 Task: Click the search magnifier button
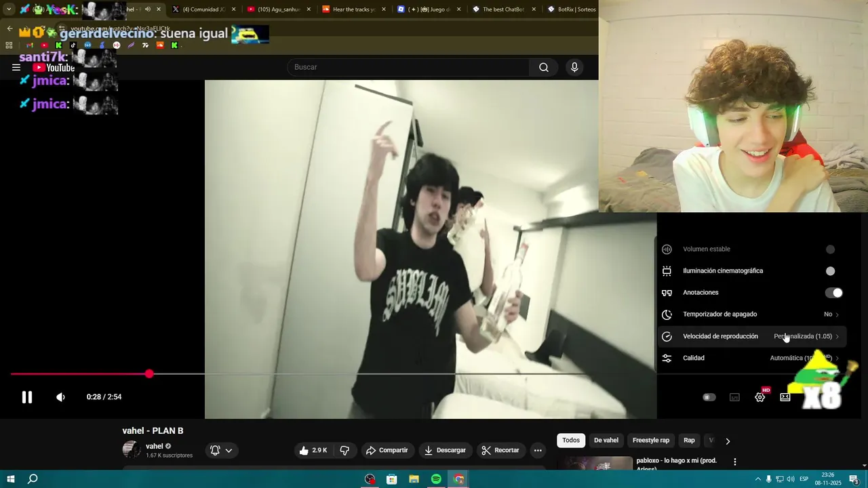(544, 67)
